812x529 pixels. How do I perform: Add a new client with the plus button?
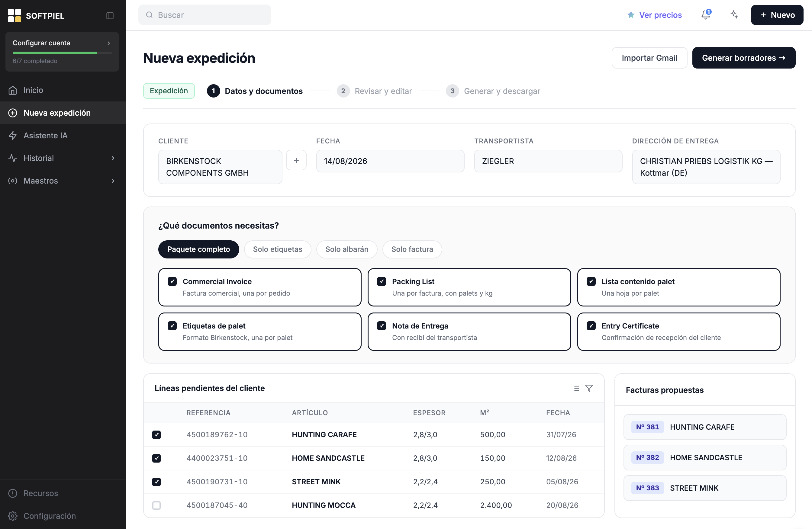pos(296,160)
